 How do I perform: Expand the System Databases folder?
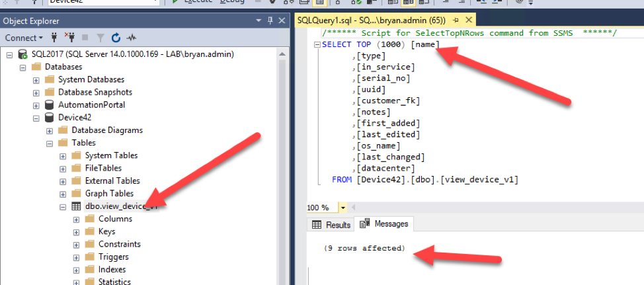click(x=36, y=80)
